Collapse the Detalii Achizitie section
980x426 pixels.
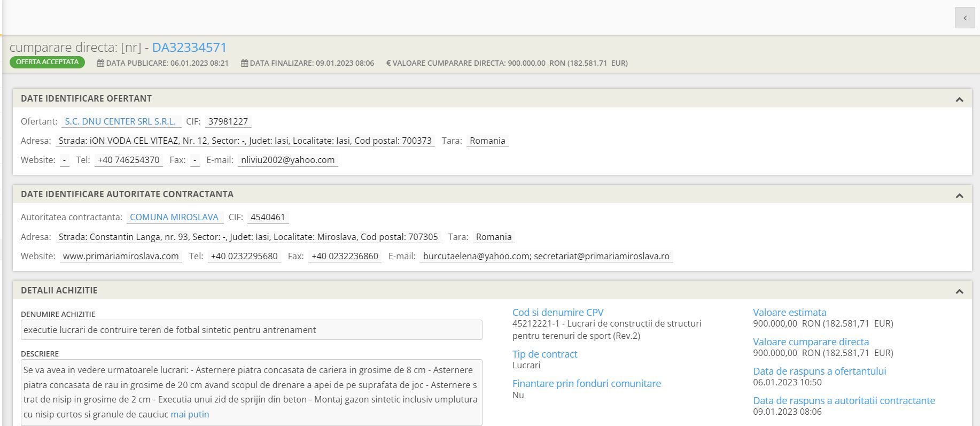959,291
